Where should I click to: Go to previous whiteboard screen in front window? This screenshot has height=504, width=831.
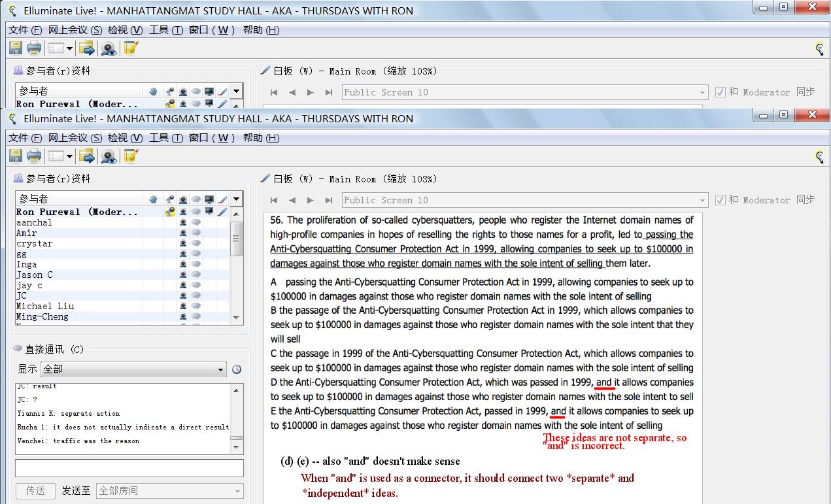pos(292,200)
